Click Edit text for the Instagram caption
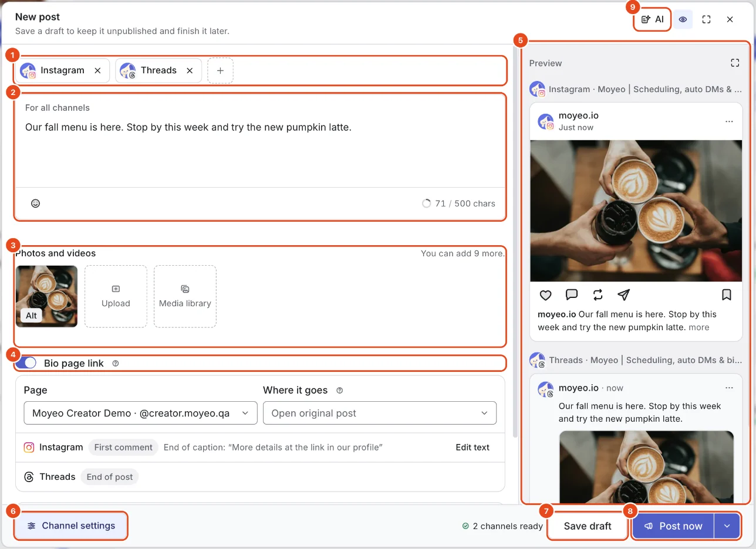 point(473,448)
